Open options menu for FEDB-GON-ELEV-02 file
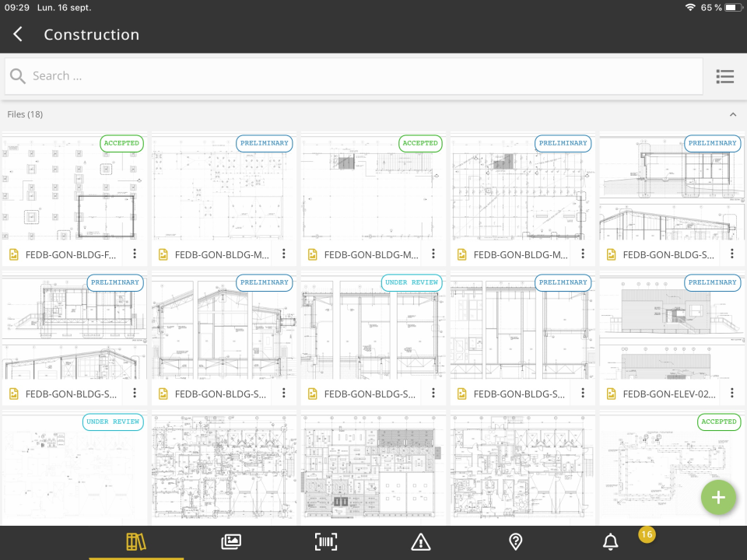Screen dimensions: 747x560 (731, 393)
